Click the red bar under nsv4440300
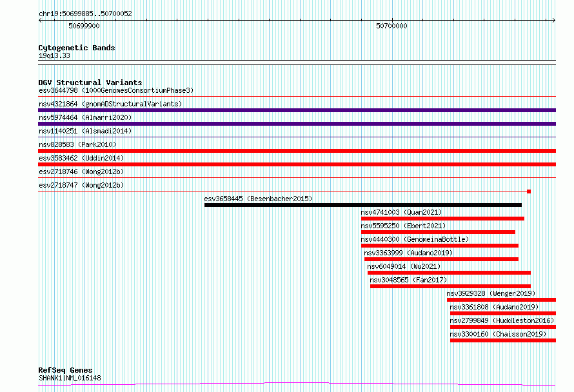Viewport: 574px width, 392px height. coord(440,246)
